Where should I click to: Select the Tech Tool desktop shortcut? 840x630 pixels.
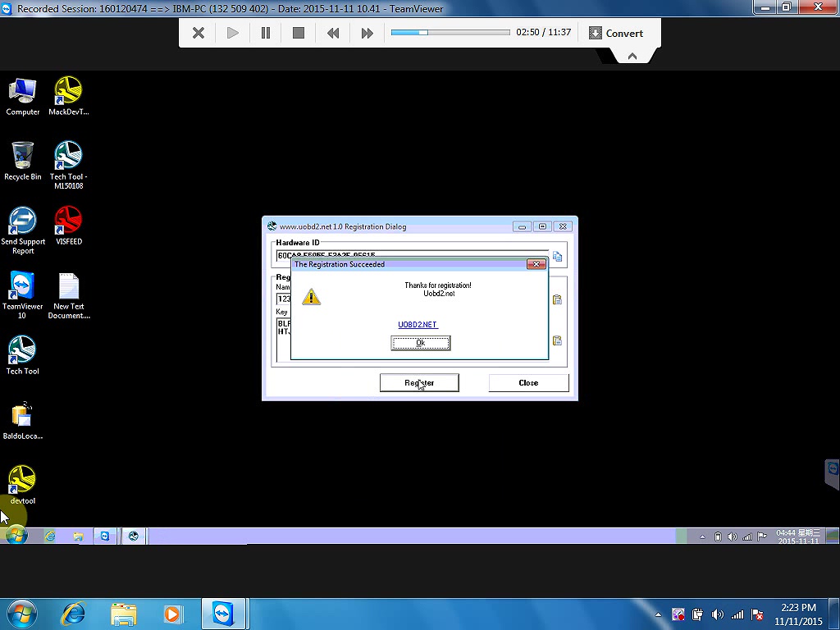(22, 355)
